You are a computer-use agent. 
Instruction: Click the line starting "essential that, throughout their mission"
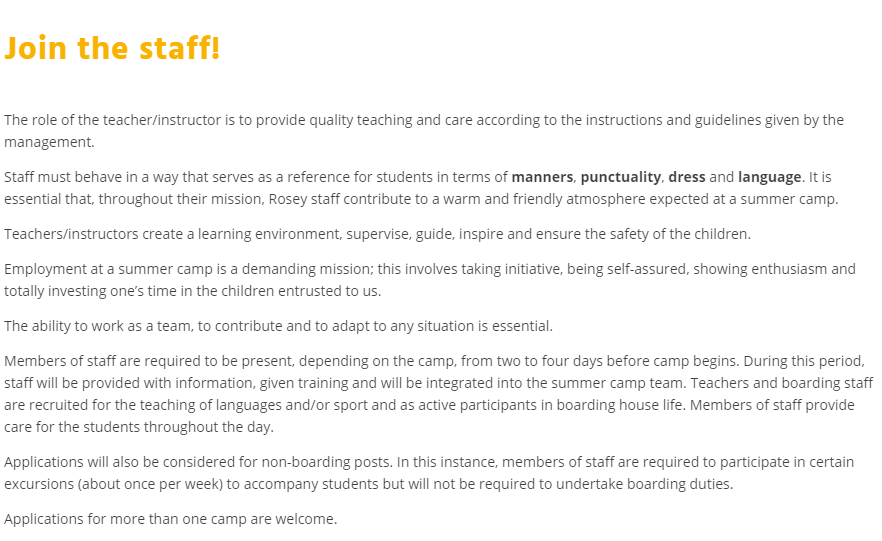[420, 199]
